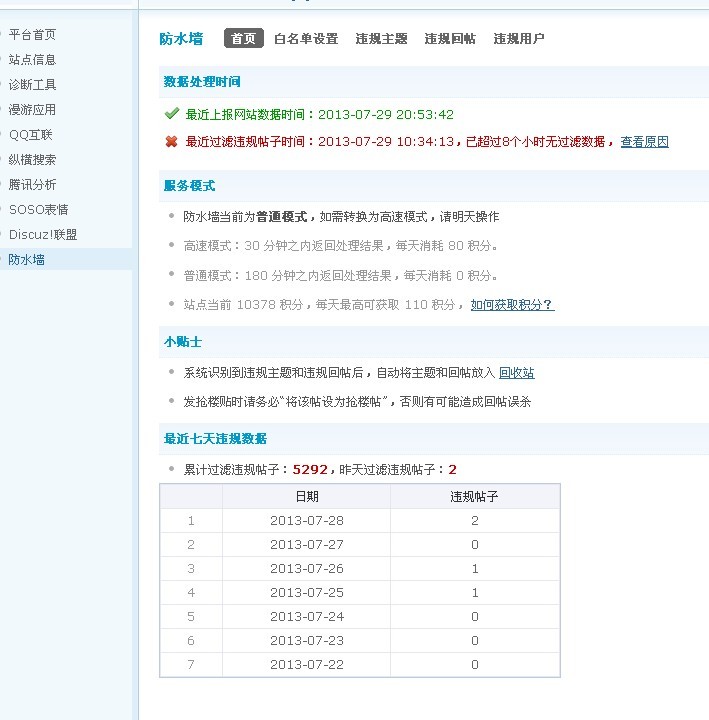Click the 查看原因 link
This screenshot has height=720, width=709.
coord(644,142)
